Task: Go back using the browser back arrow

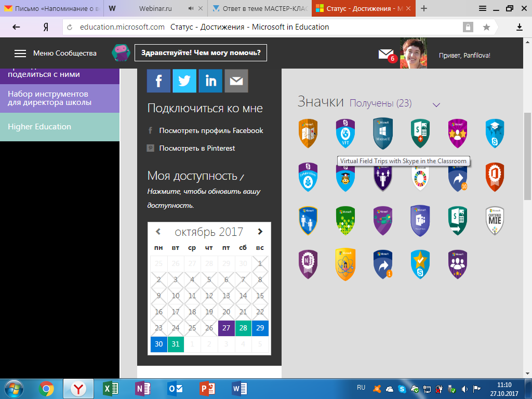Action: (x=16, y=27)
